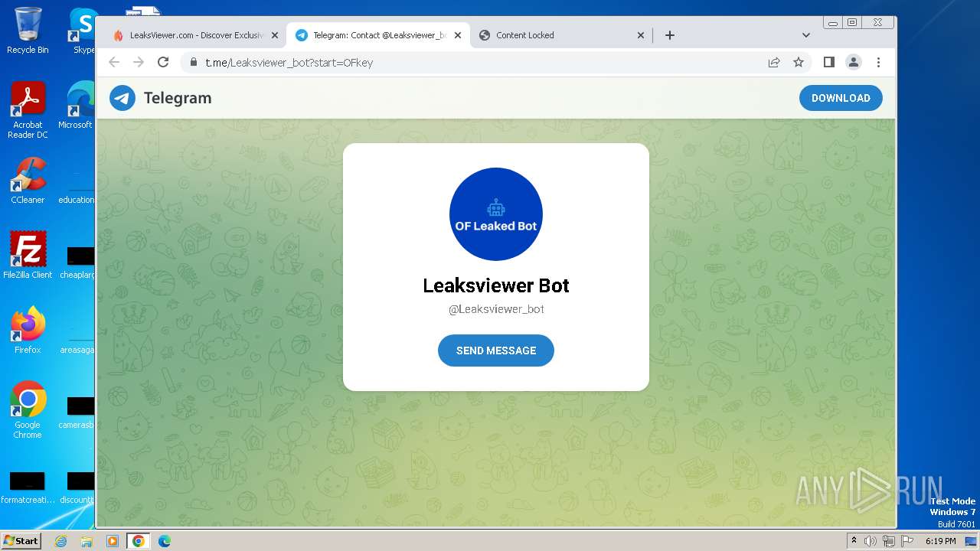This screenshot has width=980, height=551.
Task: Open Firefox desktop shortcut
Action: 28,330
